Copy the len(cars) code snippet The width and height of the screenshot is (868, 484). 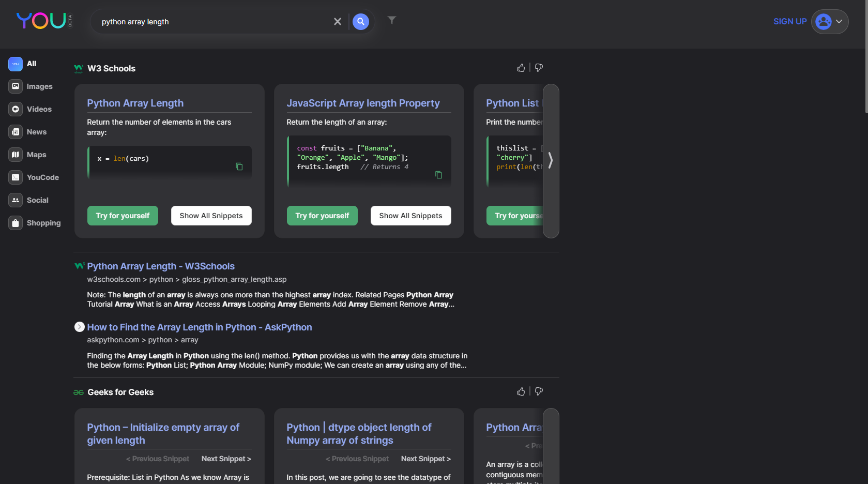(239, 167)
